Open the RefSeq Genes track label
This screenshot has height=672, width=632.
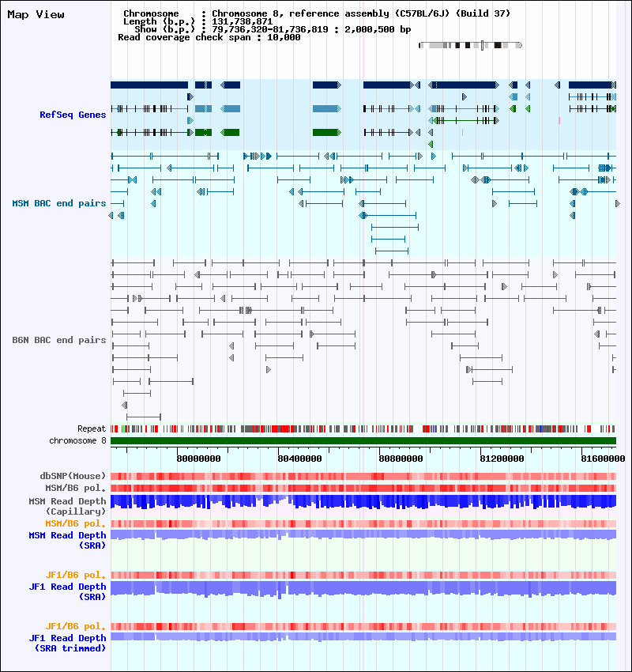[73, 115]
